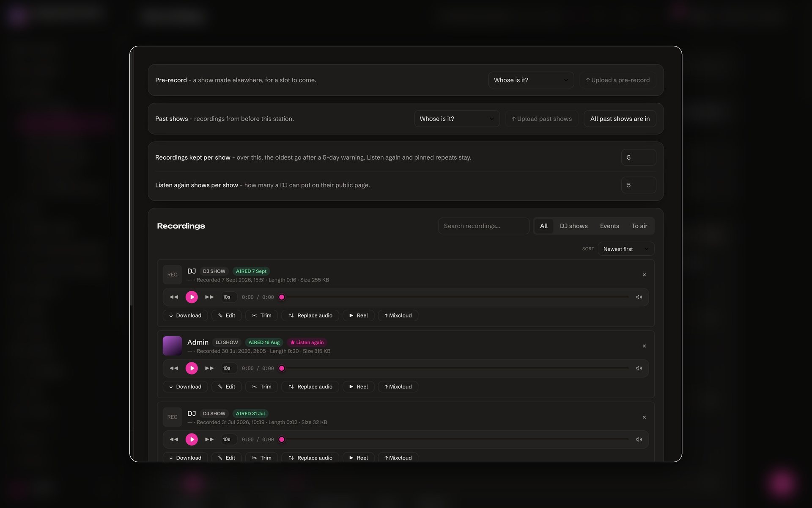Download the 7 Sept DJ recording
This screenshot has width=812, height=508.
coord(185,315)
